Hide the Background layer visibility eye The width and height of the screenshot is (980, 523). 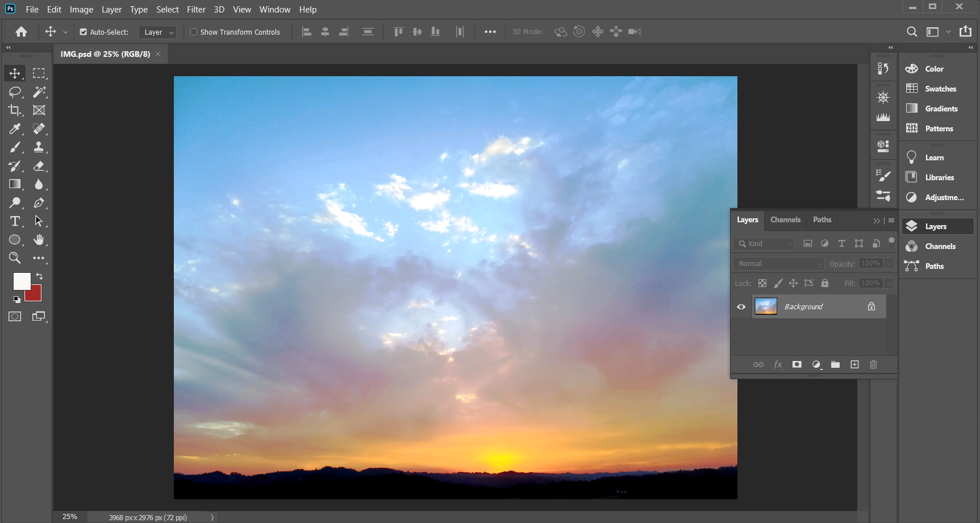[741, 307]
